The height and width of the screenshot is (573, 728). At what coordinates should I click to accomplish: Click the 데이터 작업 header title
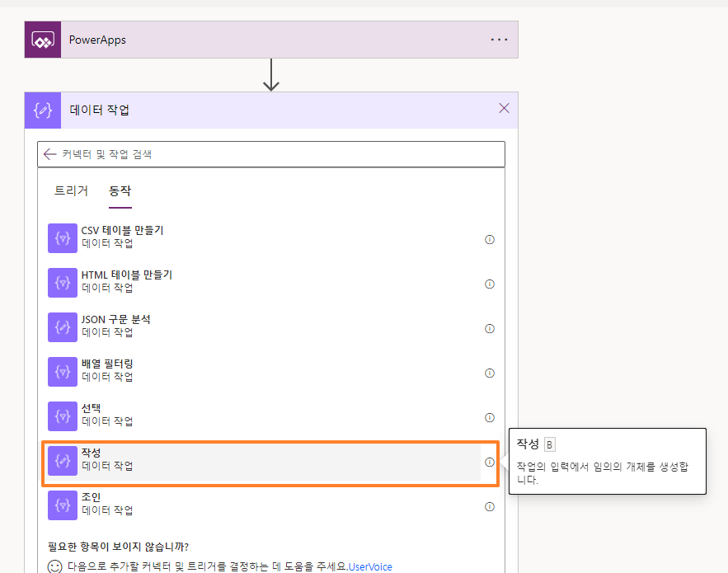100,110
